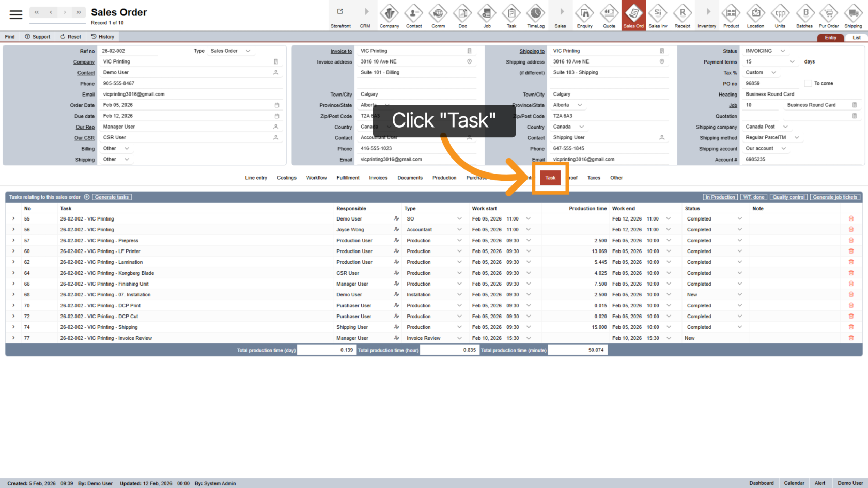Switch to the Costings tab
868x488 pixels.
click(x=286, y=178)
